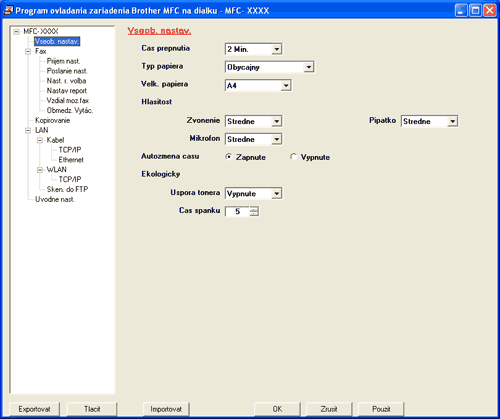Click the red Vseob. nastav. heading
500x419 pixels.
click(159, 31)
